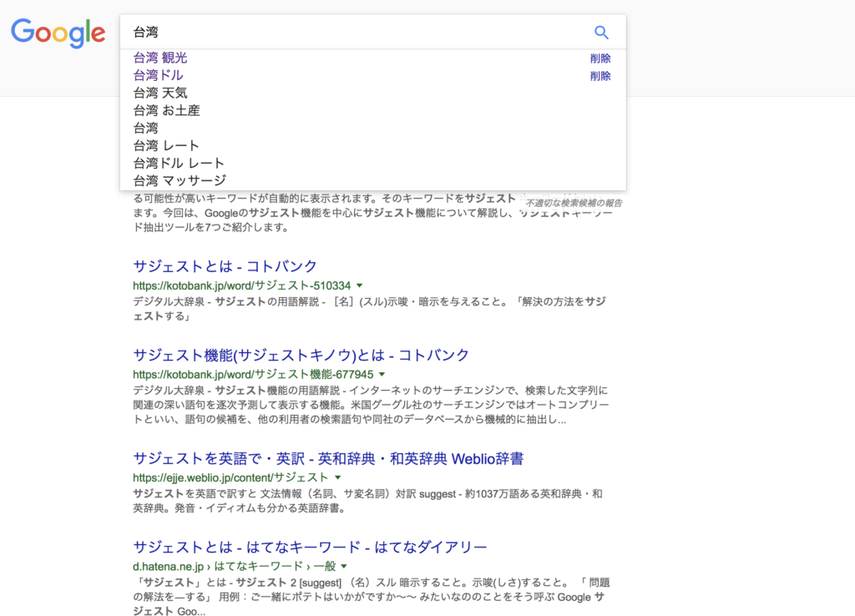Image resolution: width=855 pixels, height=616 pixels.
Task: Click snippet line ド抽出ツールを7つご紹介します。
Action: [x=211, y=227]
